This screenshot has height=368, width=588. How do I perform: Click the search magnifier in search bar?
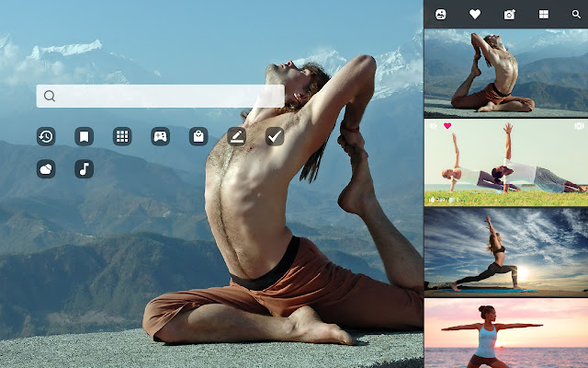(50, 96)
